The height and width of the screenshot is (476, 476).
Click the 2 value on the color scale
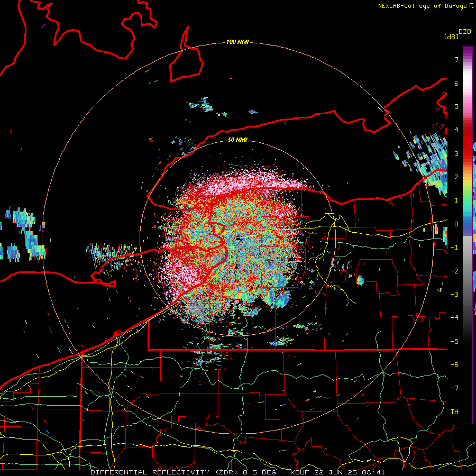pyautogui.click(x=456, y=177)
